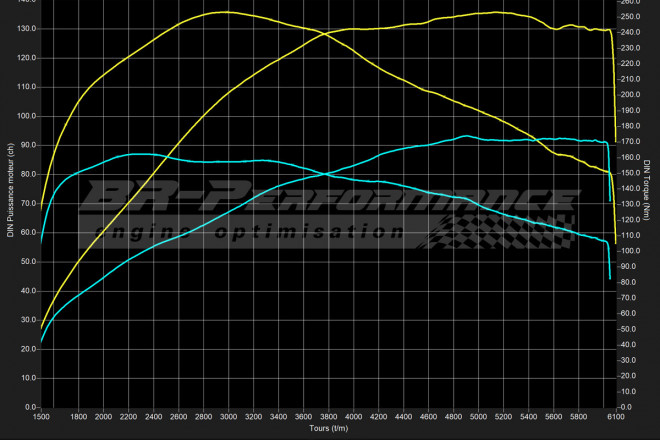Click the 200.0 value on the torque axis
Image resolution: width=660 pixels, height=440 pixels.
tap(628, 94)
